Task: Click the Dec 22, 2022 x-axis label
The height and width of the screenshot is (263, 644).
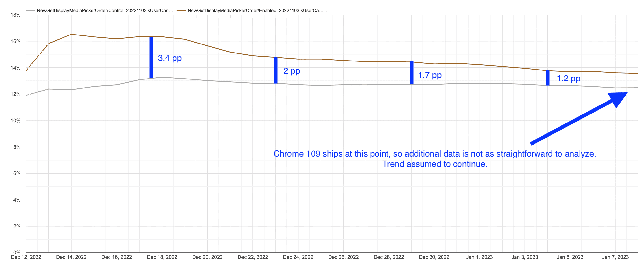Action: [x=253, y=257]
